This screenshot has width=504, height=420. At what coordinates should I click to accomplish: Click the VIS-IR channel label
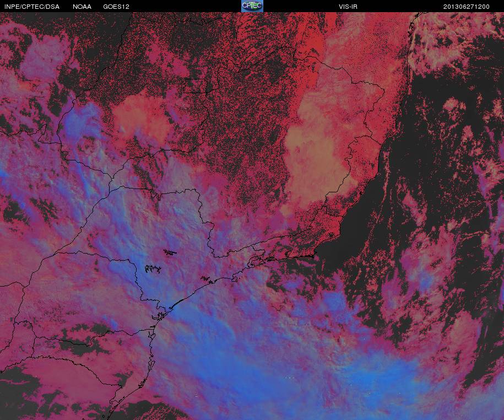pos(348,7)
